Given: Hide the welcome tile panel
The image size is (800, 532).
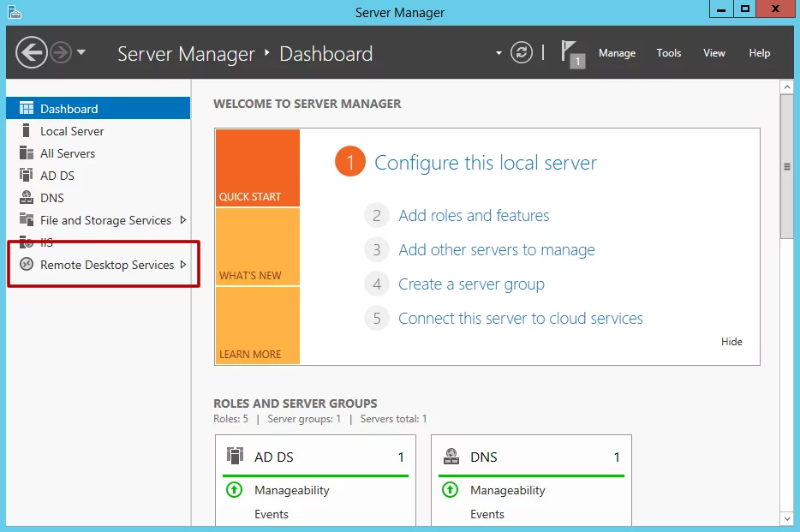Looking at the screenshot, I should point(731,342).
